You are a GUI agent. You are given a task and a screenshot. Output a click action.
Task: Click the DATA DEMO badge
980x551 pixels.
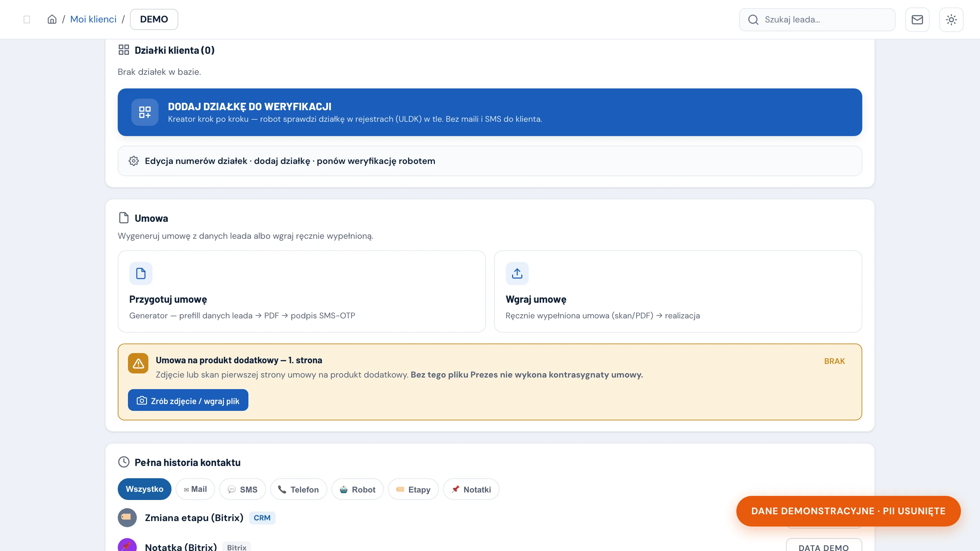tap(823, 546)
